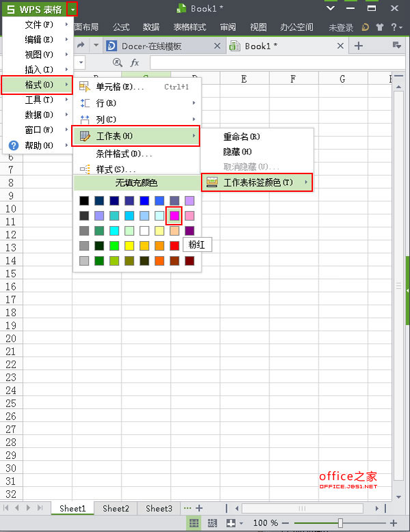Click the zoom slider handle
The image size is (410, 532).
pyautogui.click(x=340, y=523)
